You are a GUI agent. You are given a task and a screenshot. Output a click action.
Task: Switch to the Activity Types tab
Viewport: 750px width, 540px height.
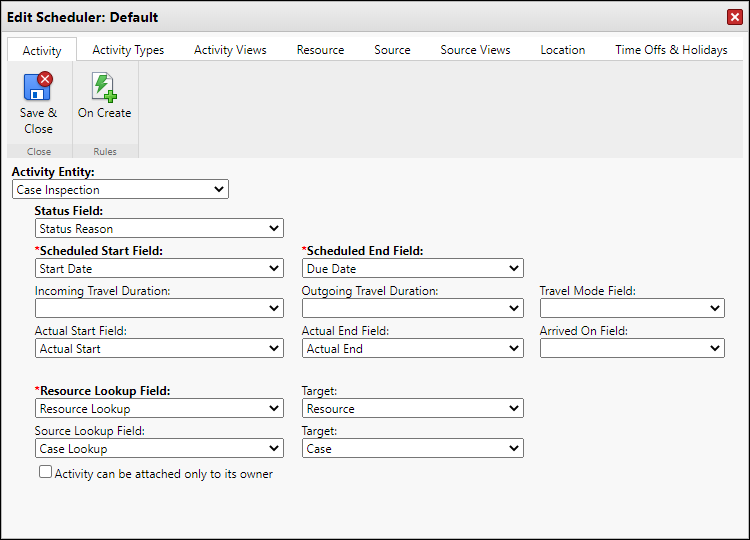pos(128,50)
